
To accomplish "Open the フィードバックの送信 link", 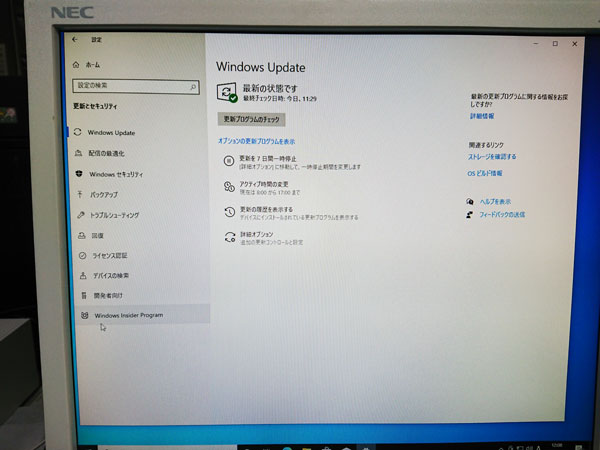I will [502, 215].
